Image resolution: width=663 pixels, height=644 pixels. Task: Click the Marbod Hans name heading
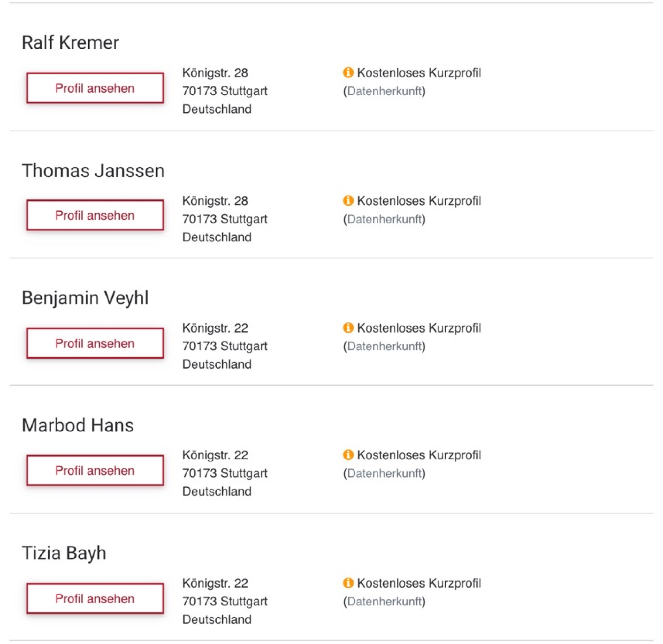click(78, 425)
